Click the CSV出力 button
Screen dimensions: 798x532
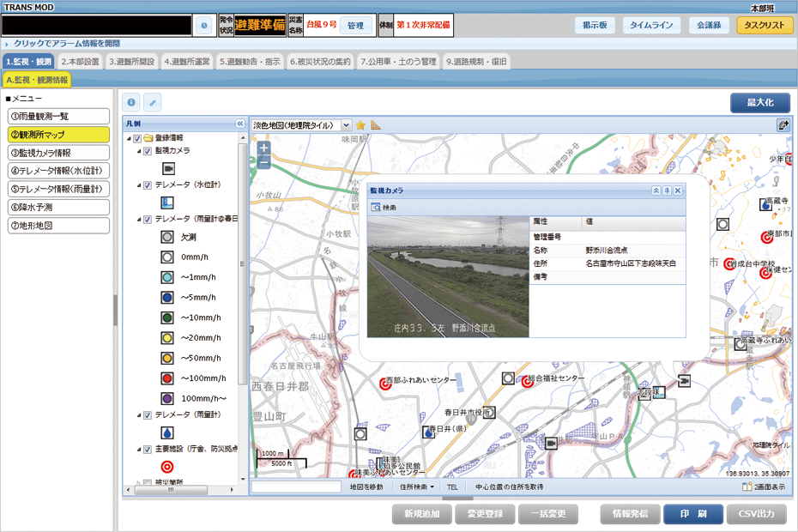757,514
